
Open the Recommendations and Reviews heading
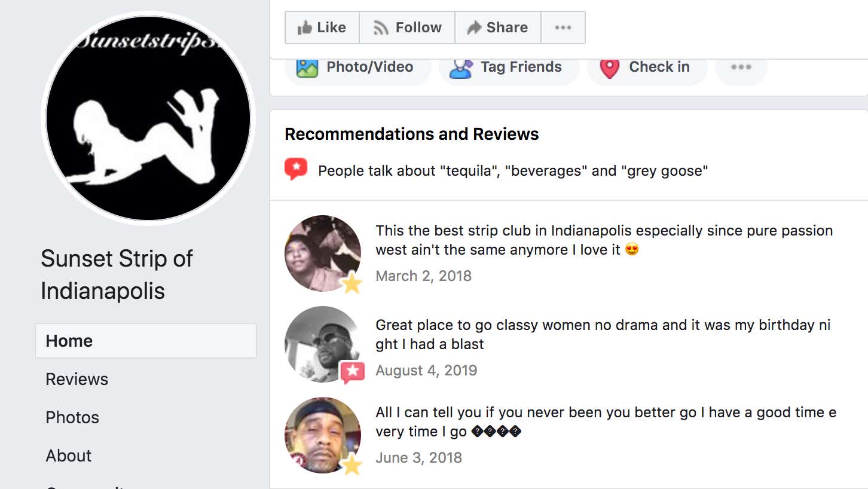(x=412, y=134)
